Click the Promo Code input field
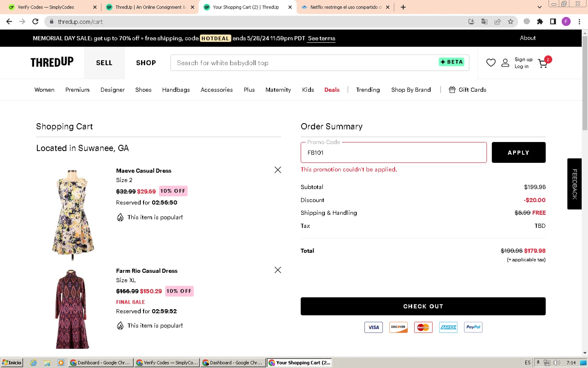 point(394,153)
